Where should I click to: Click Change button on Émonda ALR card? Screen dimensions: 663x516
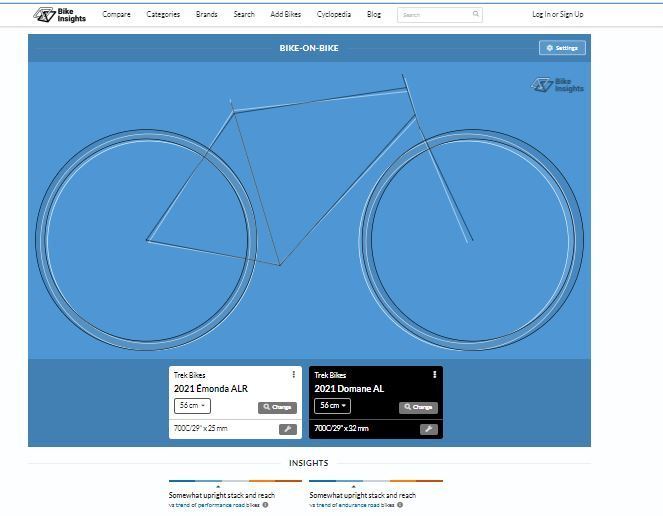point(277,408)
